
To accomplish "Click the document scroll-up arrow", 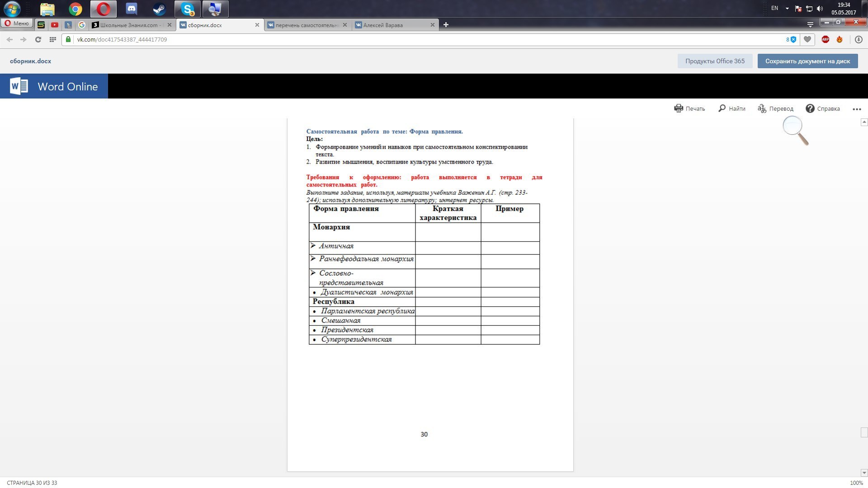I will [x=864, y=122].
